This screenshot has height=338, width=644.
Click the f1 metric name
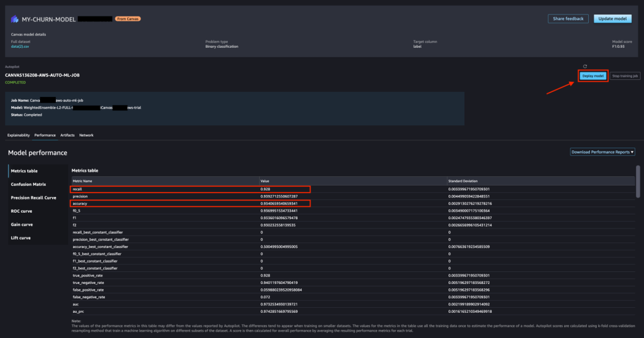[74, 218]
